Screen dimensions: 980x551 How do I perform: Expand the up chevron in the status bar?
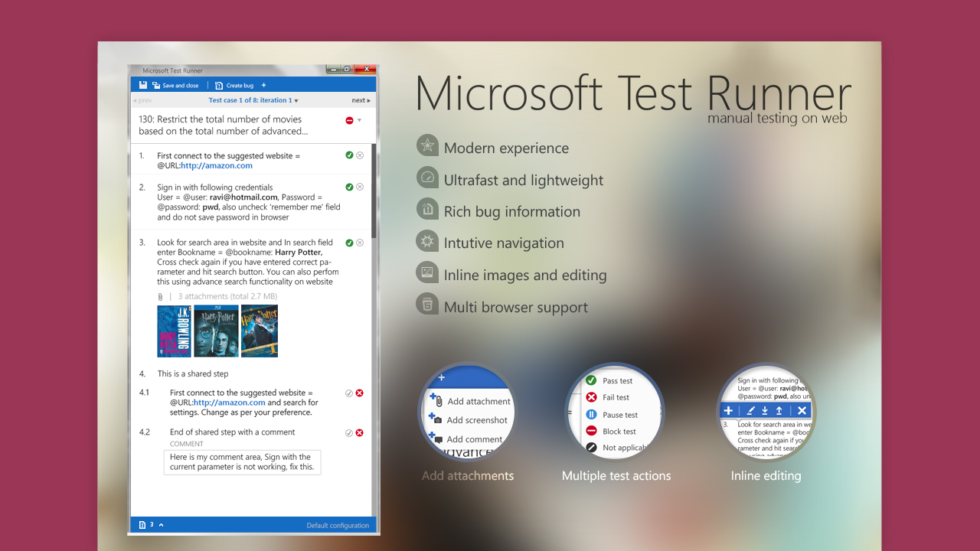pos(161,525)
